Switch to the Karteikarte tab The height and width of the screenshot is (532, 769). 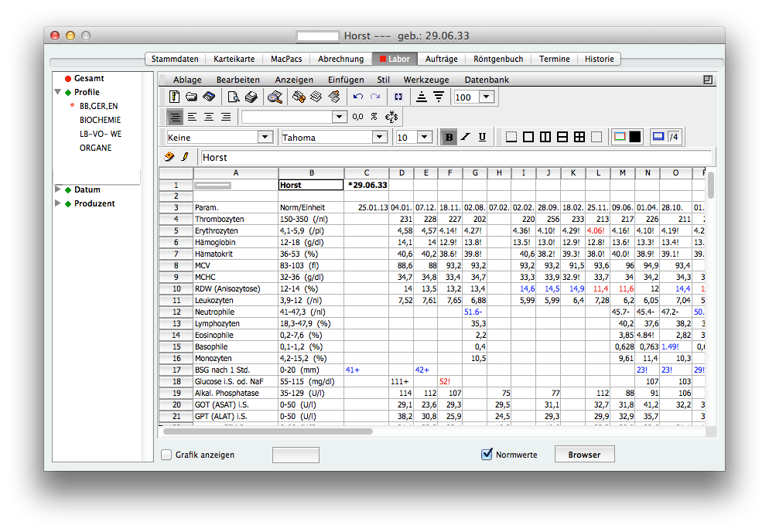(234, 59)
